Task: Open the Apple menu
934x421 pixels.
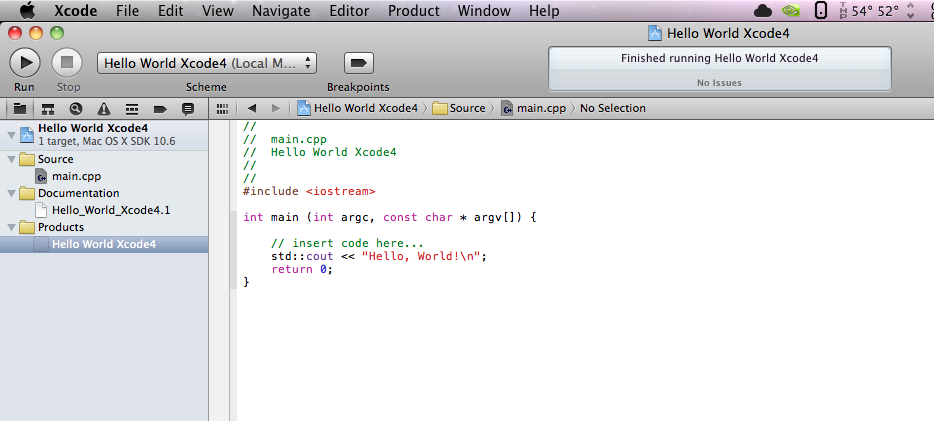Action: tap(27, 10)
